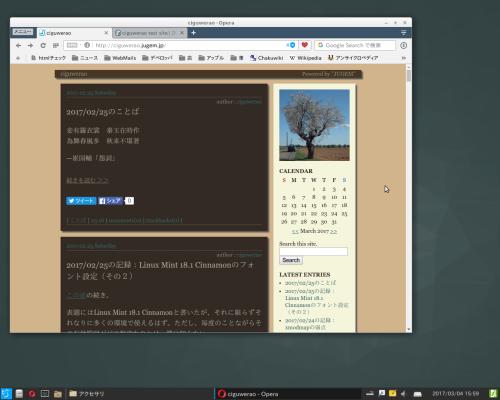Open the 2017/02/25のことば post title
Viewport: 500px width, 400px height.
[103, 112]
